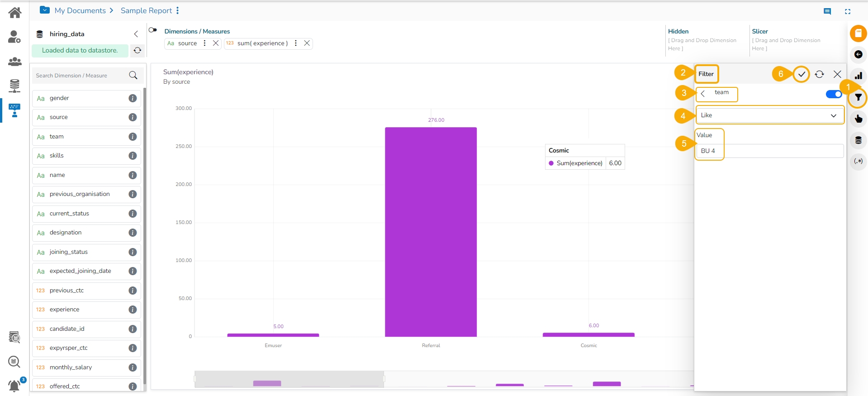868x396 pixels.
Task: Open the magnifier search icon in sidebar
Action: point(14,362)
